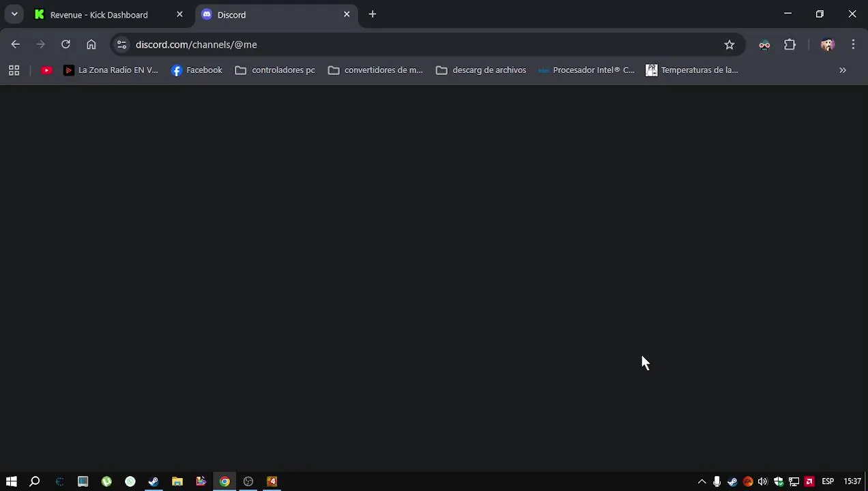Screen dimensions: 868x491
Task: Open the AMD Software tray icon
Action: (809, 481)
